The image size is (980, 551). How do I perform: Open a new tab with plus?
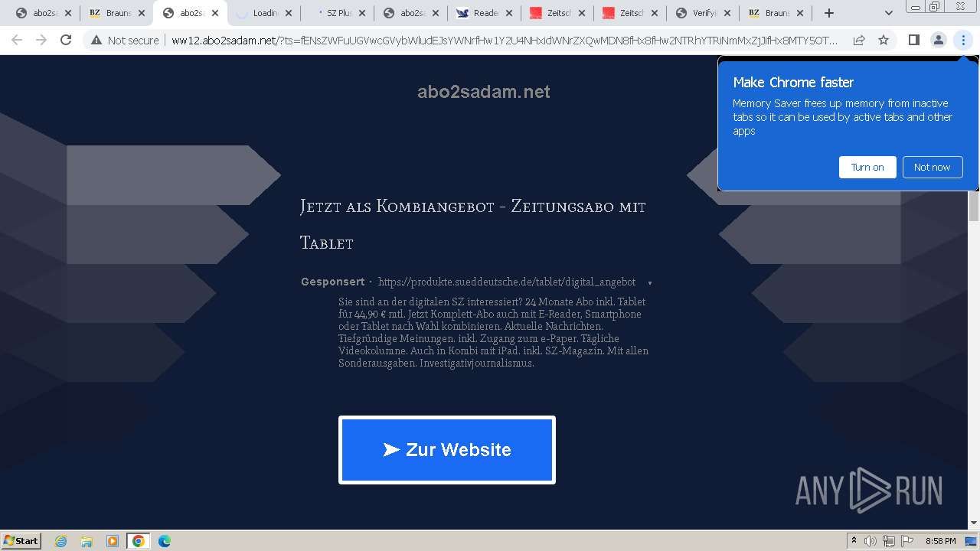click(828, 13)
